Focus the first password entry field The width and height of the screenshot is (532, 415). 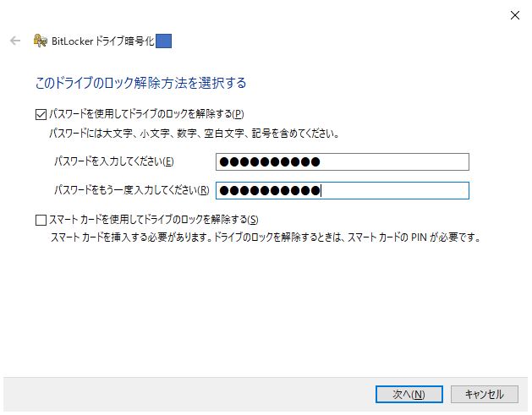click(x=343, y=161)
